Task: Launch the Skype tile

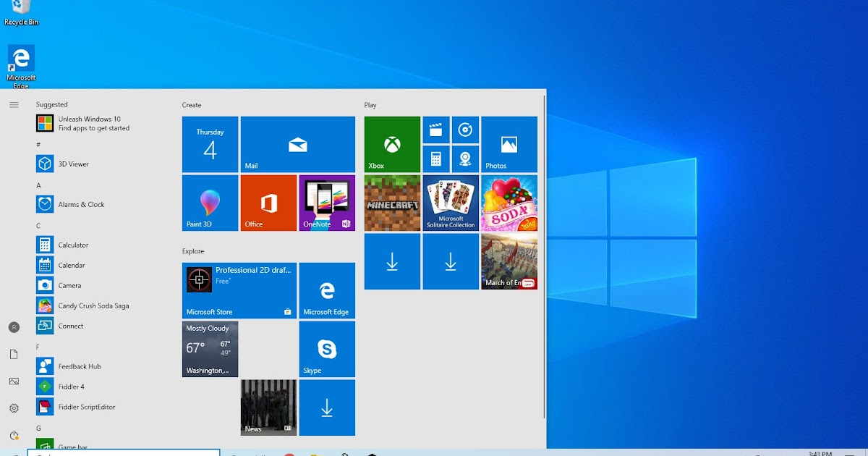Action: point(327,349)
